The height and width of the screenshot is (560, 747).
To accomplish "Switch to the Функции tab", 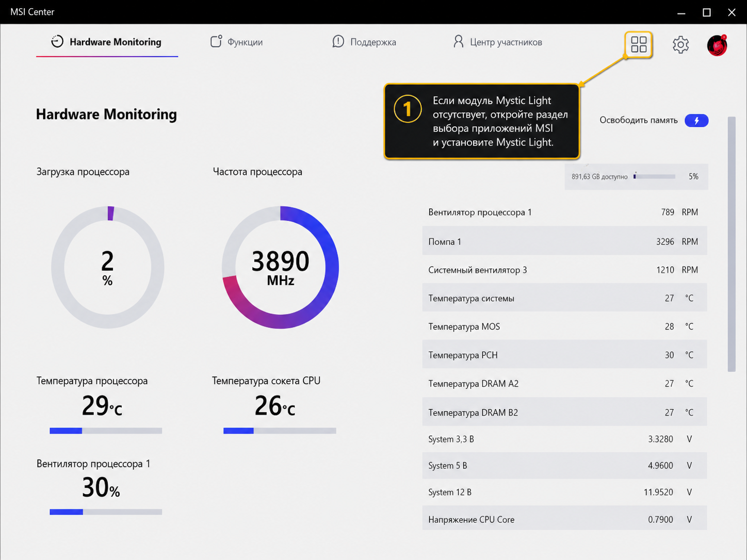I will point(237,42).
